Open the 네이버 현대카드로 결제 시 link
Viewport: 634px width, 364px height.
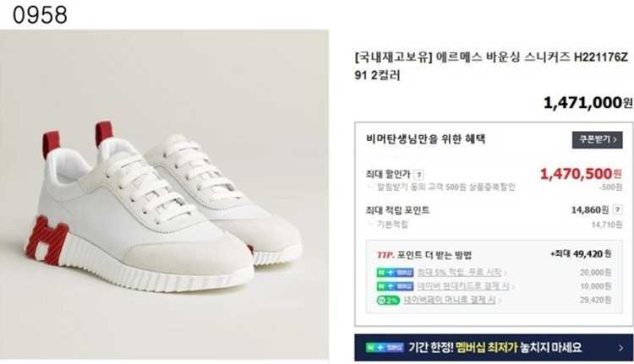tap(463, 286)
